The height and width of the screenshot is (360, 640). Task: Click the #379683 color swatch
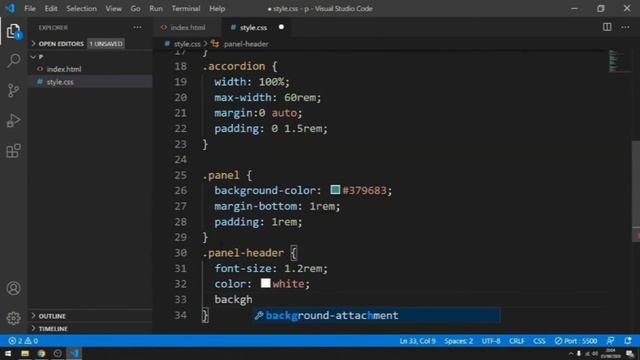click(x=335, y=190)
